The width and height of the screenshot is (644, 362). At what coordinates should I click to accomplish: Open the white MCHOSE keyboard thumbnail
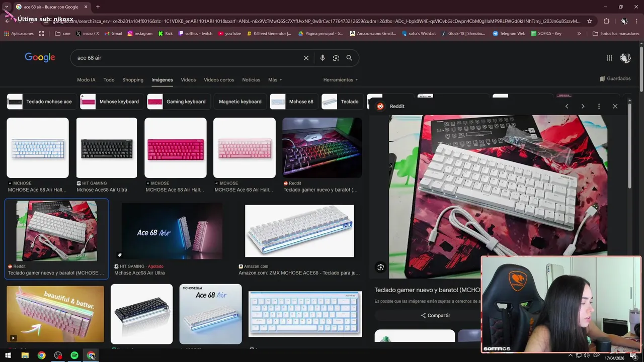click(x=38, y=148)
